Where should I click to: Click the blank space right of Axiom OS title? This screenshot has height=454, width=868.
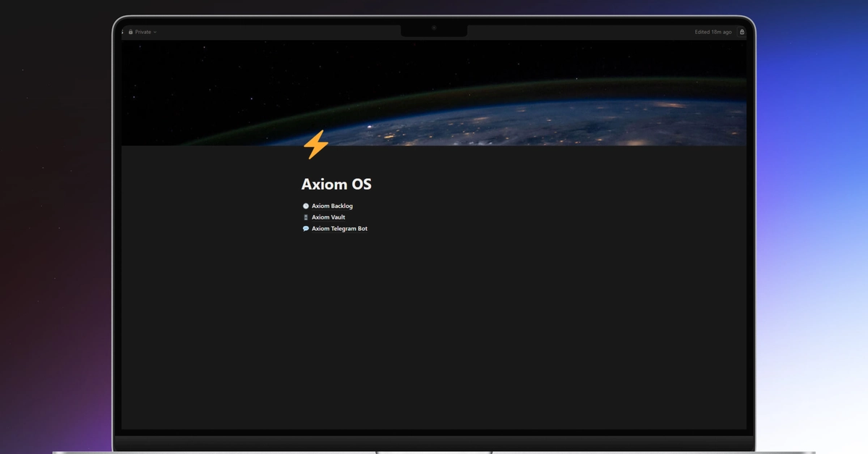tap(506, 185)
